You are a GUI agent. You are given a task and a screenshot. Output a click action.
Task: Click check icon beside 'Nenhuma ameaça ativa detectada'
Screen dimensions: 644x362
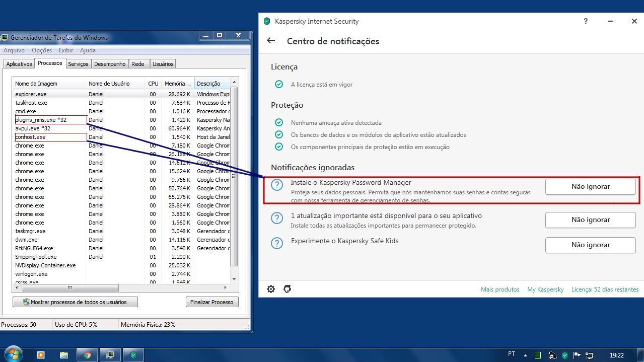click(279, 123)
